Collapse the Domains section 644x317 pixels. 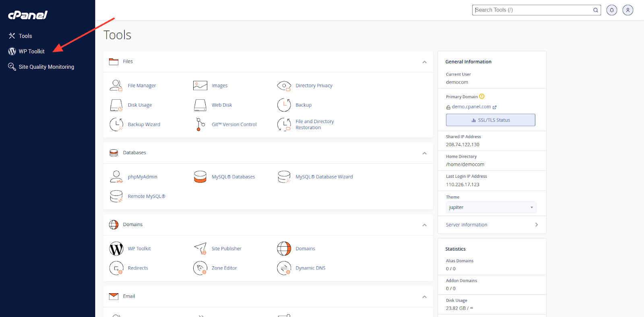pos(424,225)
